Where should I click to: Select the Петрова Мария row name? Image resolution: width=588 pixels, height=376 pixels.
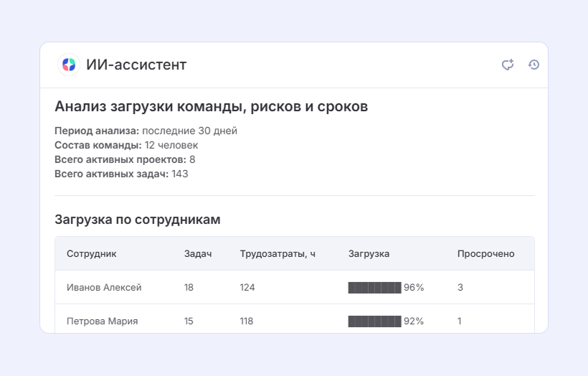102,321
